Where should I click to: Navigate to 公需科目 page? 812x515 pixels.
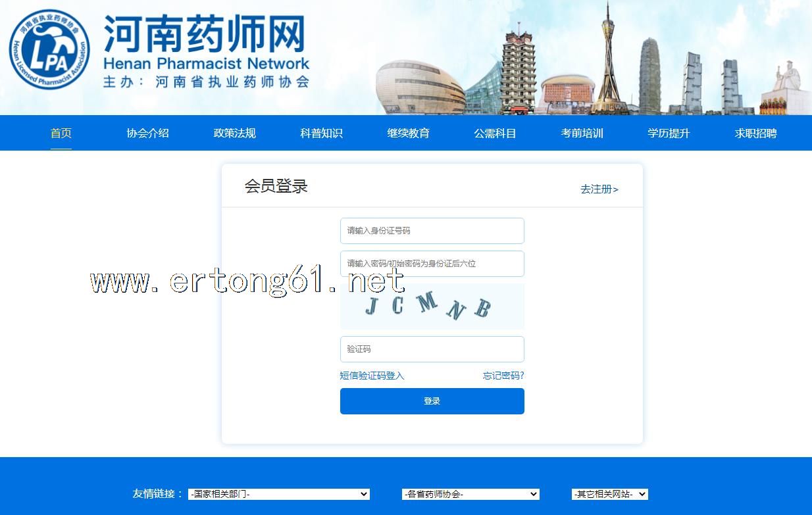tap(495, 134)
